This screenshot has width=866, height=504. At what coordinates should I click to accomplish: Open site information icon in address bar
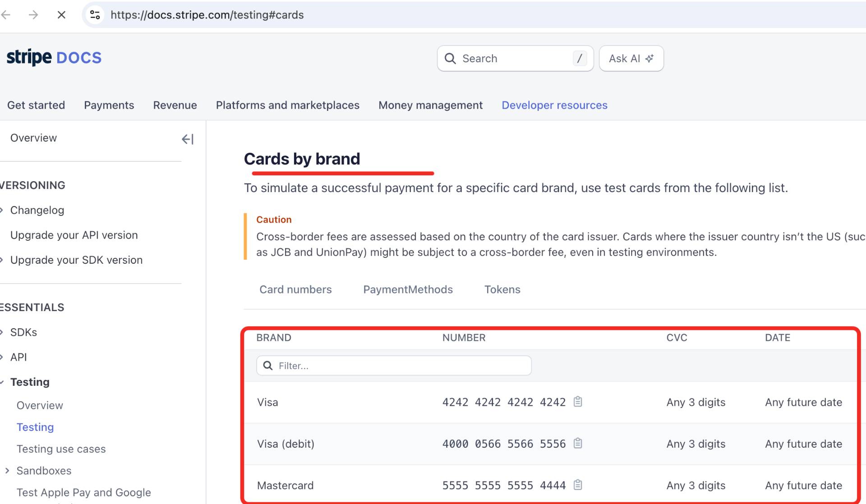pyautogui.click(x=95, y=15)
